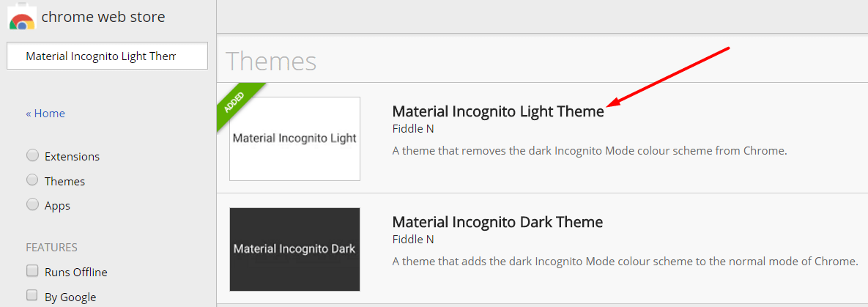Open the Material Incognito Light thumbnail
The width and height of the screenshot is (868, 307).
(294, 138)
